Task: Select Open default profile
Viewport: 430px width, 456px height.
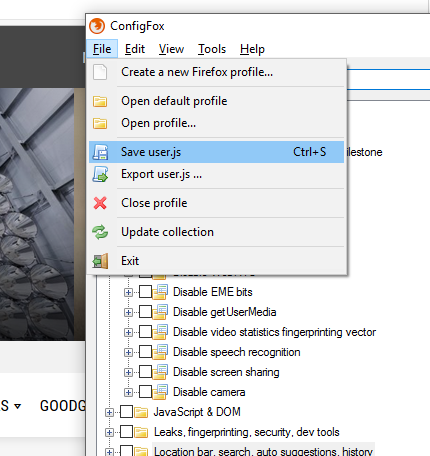Action: (216, 101)
